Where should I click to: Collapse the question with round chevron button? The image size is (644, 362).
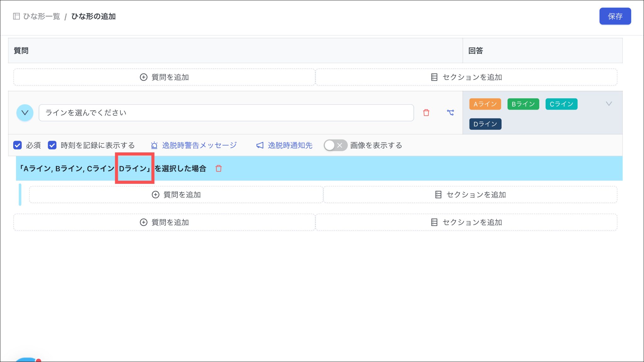click(25, 112)
